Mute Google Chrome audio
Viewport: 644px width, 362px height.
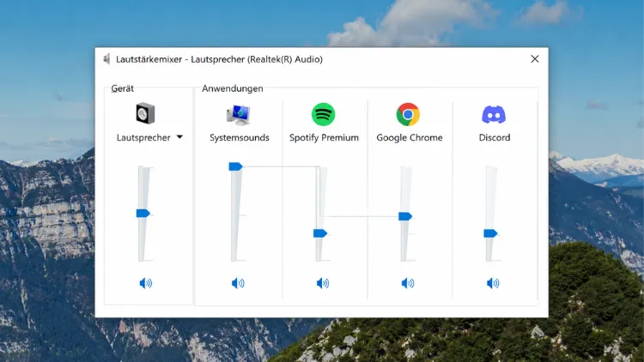408,283
